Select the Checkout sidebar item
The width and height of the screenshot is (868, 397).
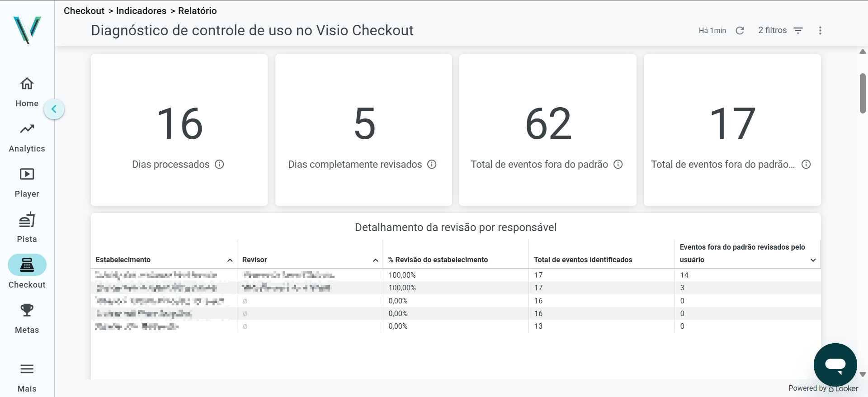27,272
